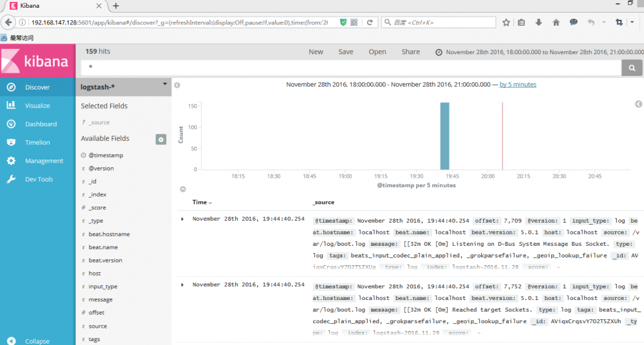
Task: Select the @version field
Action: pyautogui.click(x=101, y=169)
